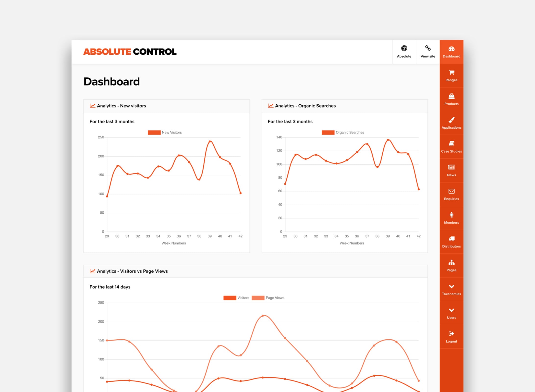Click the Distributors text label

[451, 246]
